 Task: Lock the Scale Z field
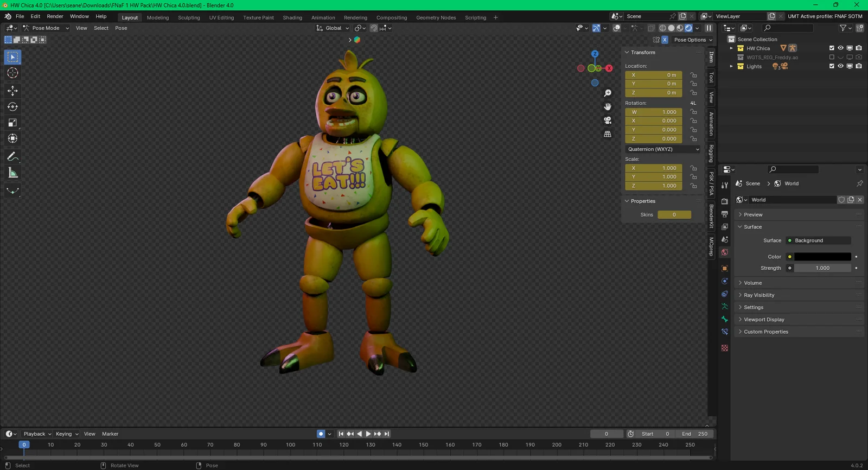coord(693,186)
